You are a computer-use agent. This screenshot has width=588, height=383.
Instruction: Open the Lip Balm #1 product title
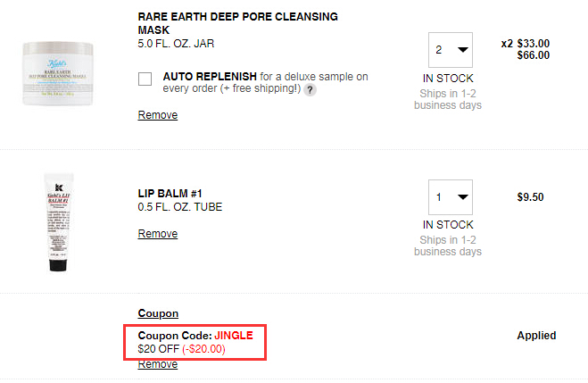[170, 194]
